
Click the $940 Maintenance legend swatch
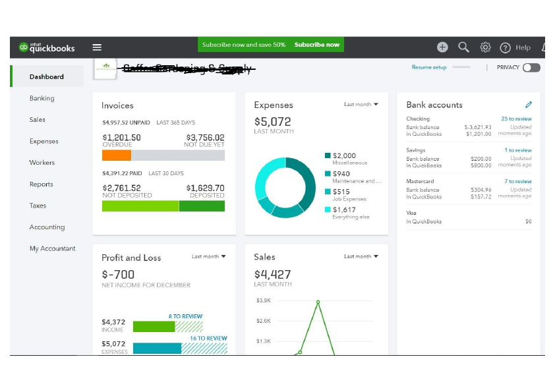(x=328, y=173)
